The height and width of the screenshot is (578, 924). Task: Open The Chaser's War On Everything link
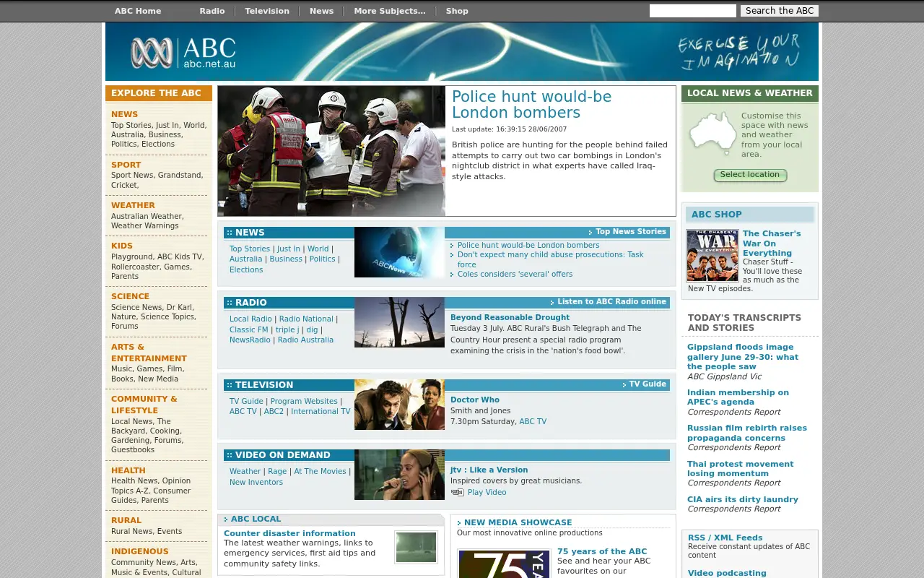(772, 243)
